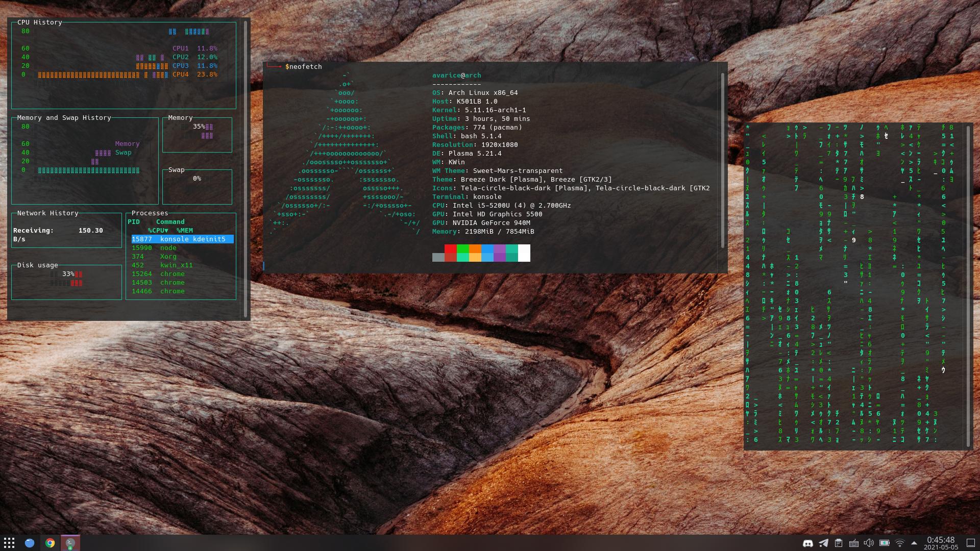Click the Host: K501LB 1.0 line
The width and height of the screenshot is (980, 551).
(465, 102)
